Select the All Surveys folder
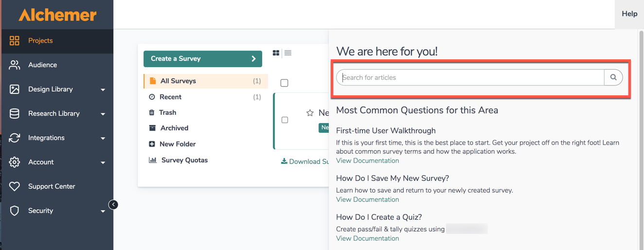The image size is (644, 250). click(x=178, y=81)
